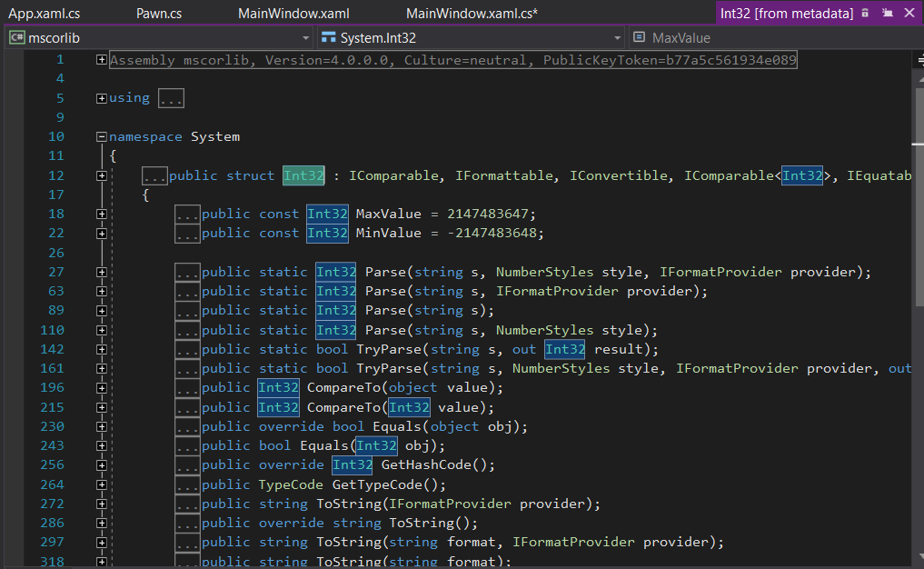Switch to the Pawn.cs tab
Screen dimensions: 924x569
pyautogui.click(x=159, y=14)
